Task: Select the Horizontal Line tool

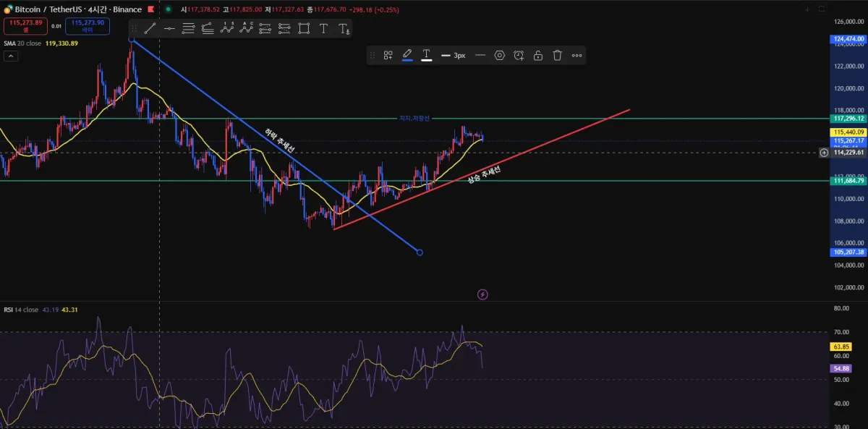Action: point(169,28)
